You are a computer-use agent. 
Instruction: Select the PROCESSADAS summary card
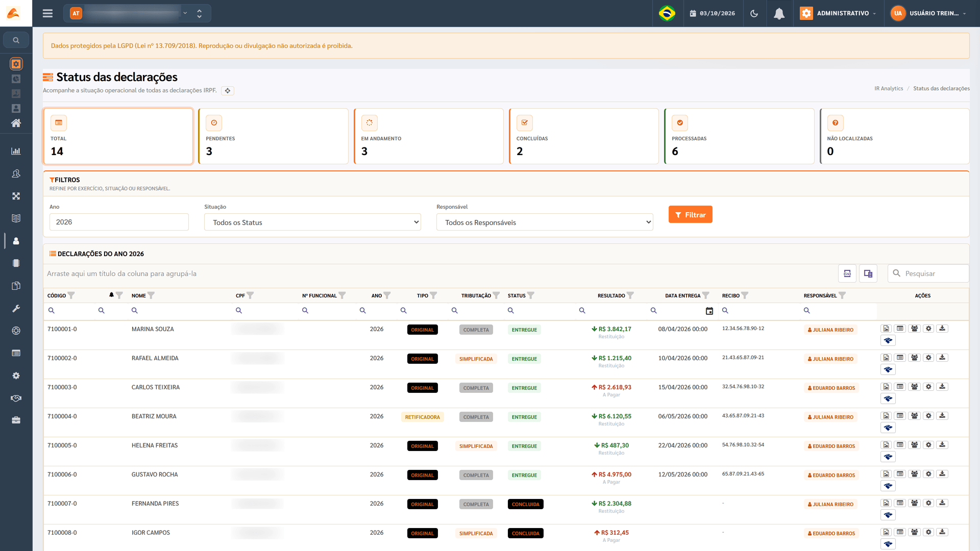click(739, 136)
